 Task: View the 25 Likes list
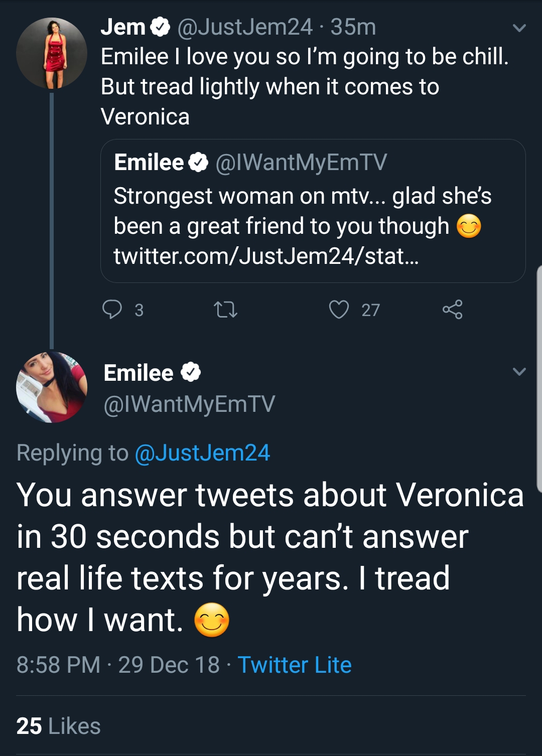(x=58, y=726)
